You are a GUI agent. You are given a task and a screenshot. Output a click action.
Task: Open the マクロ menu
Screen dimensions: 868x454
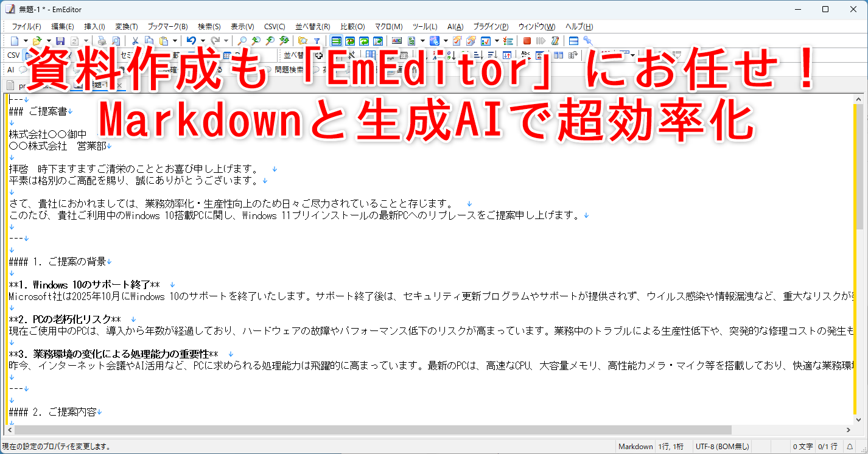point(388,26)
